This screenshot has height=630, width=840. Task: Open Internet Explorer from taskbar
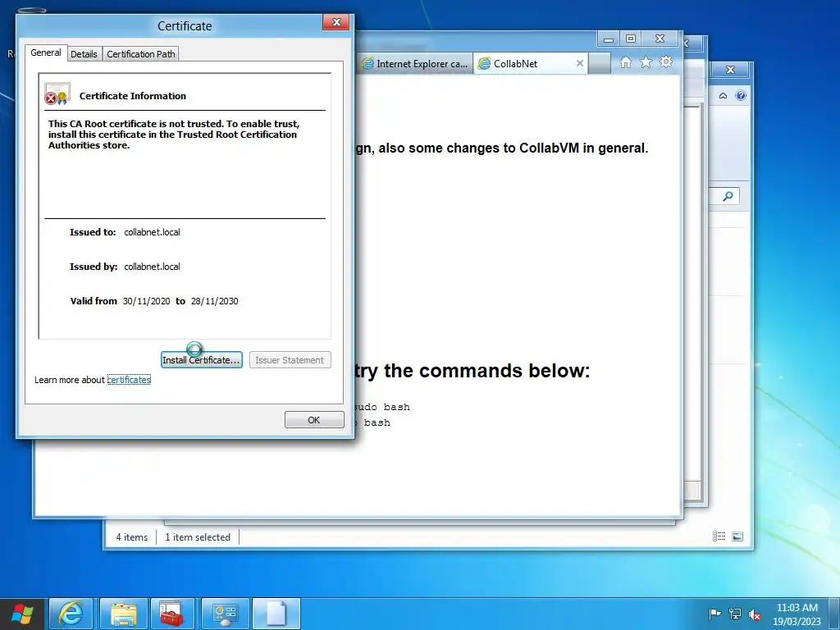(71, 614)
